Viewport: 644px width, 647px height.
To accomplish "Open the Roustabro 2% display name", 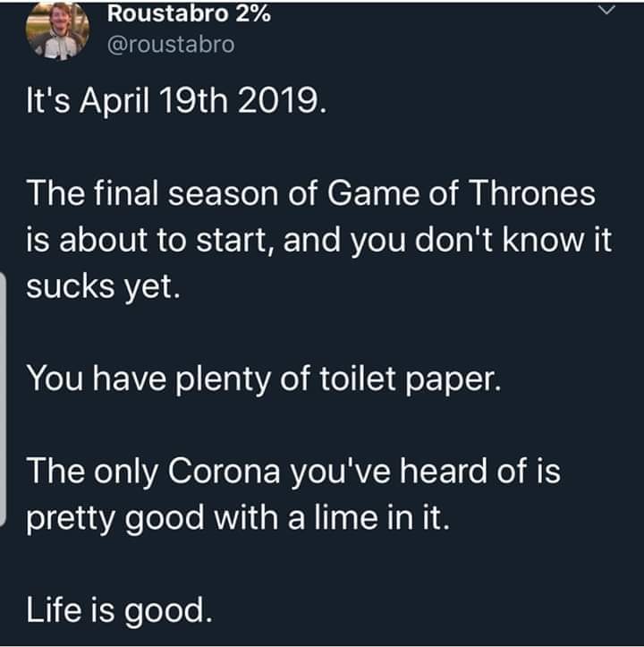I will [189, 14].
